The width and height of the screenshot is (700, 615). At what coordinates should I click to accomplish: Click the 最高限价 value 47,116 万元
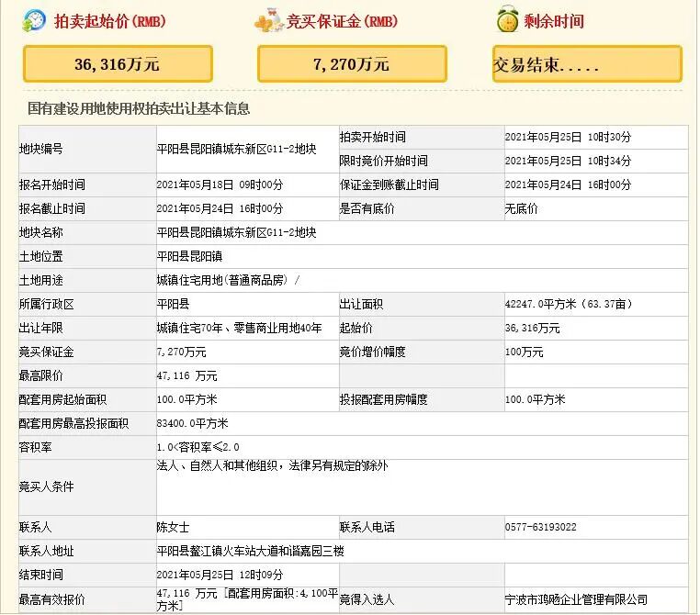(x=186, y=376)
